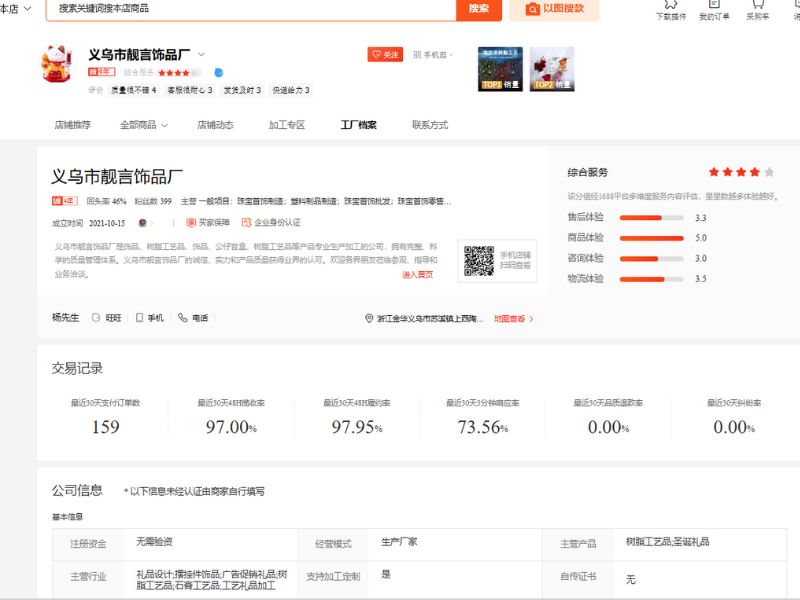
Task: Open the TOP2 销量 product thumbnail
Action: (x=552, y=69)
